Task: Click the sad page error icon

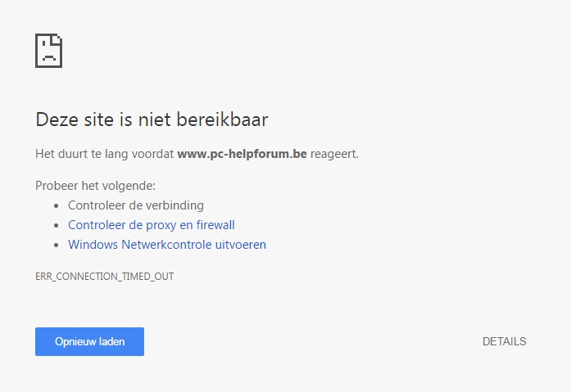Action: click(49, 51)
